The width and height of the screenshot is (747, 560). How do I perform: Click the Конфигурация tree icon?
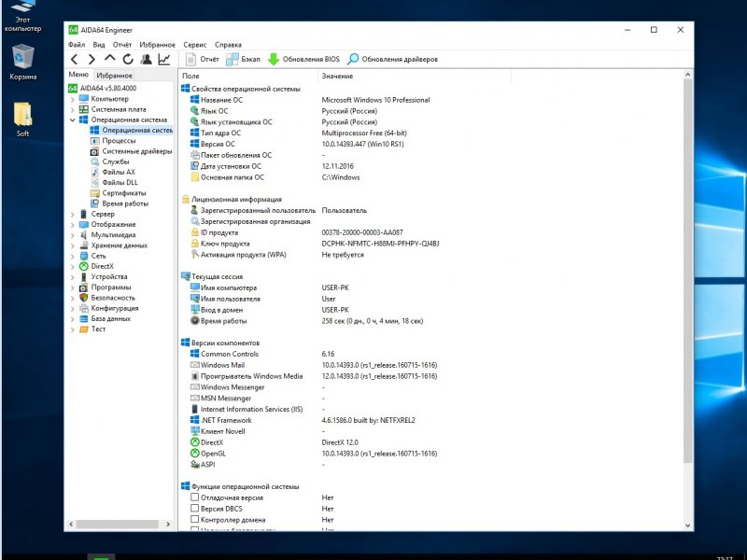(84, 308)
